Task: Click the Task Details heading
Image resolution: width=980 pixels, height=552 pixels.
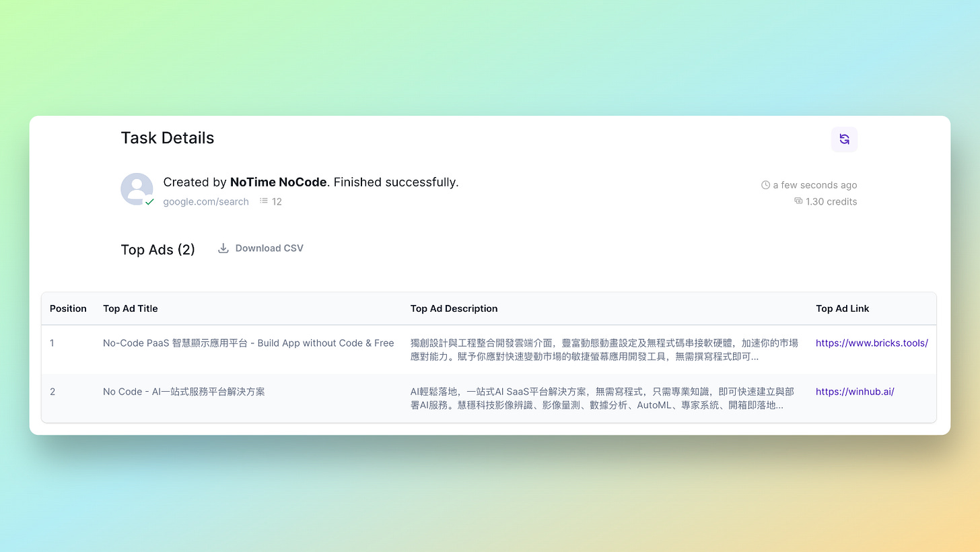Action: click(x=167, y=137)
